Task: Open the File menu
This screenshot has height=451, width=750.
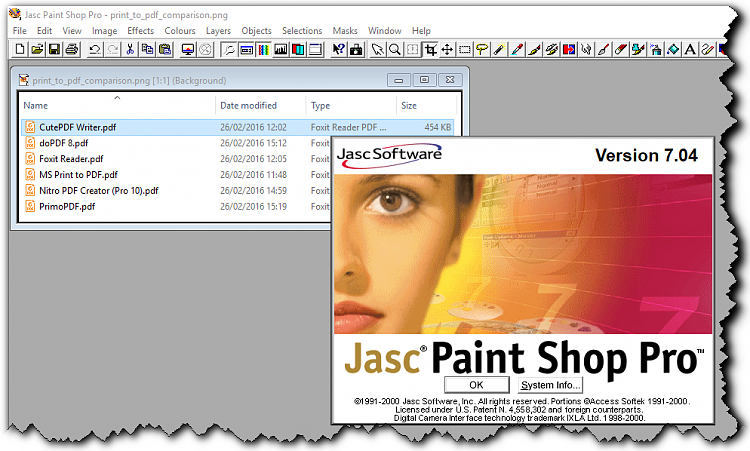Action: 20,31
